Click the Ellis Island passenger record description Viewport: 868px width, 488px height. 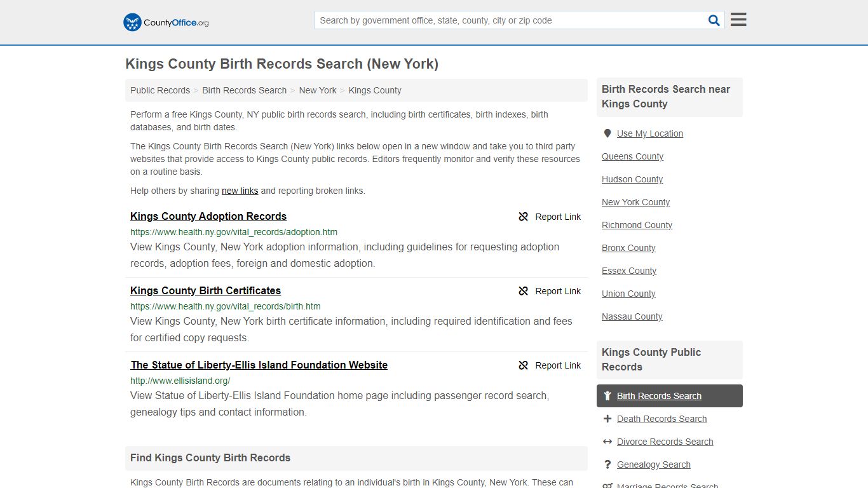point(340,403)
